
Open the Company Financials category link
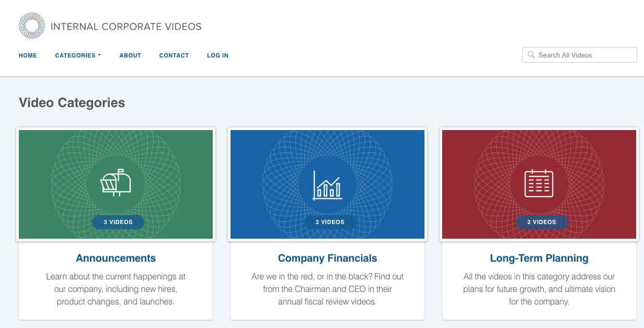[327, 258]
